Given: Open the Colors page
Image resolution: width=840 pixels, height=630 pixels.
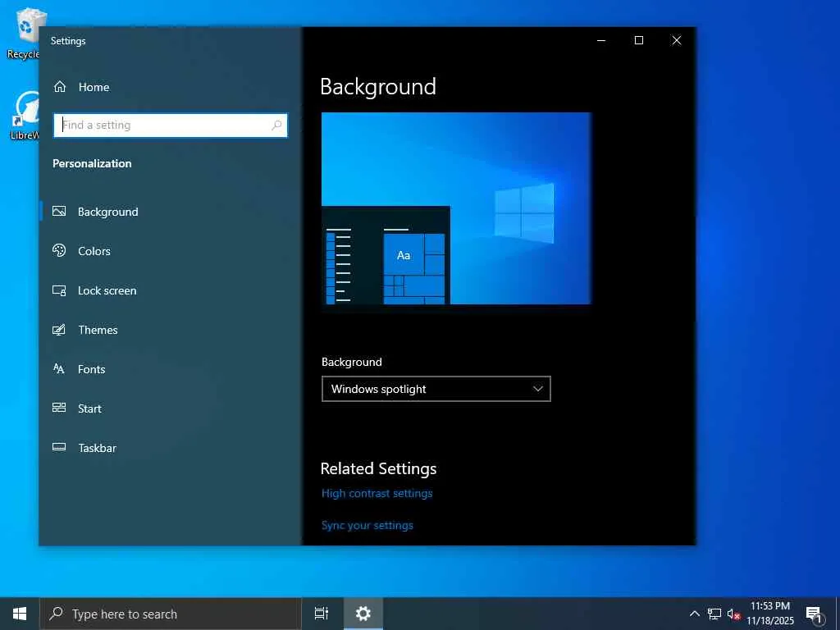Looking at the screenshot, I should 171,251.
